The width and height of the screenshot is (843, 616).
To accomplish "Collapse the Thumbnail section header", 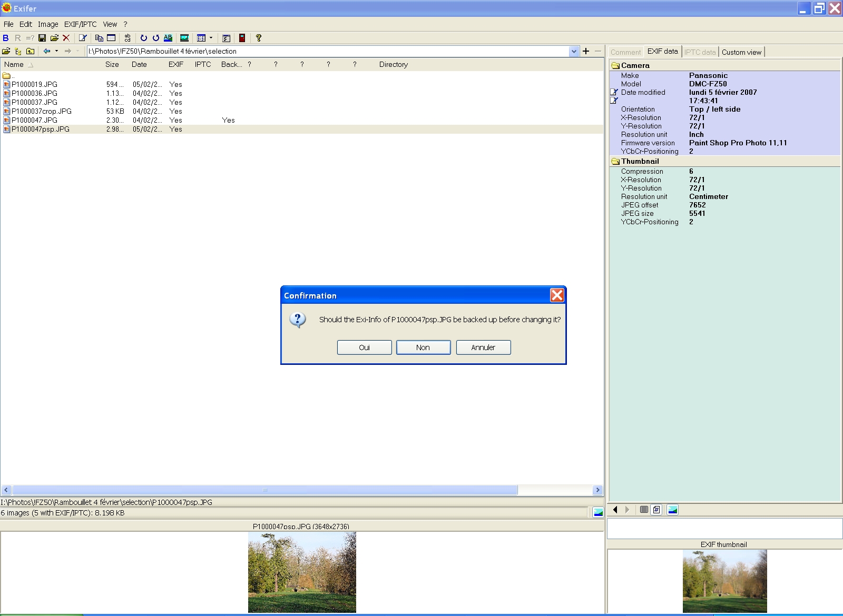I will 640,161.
